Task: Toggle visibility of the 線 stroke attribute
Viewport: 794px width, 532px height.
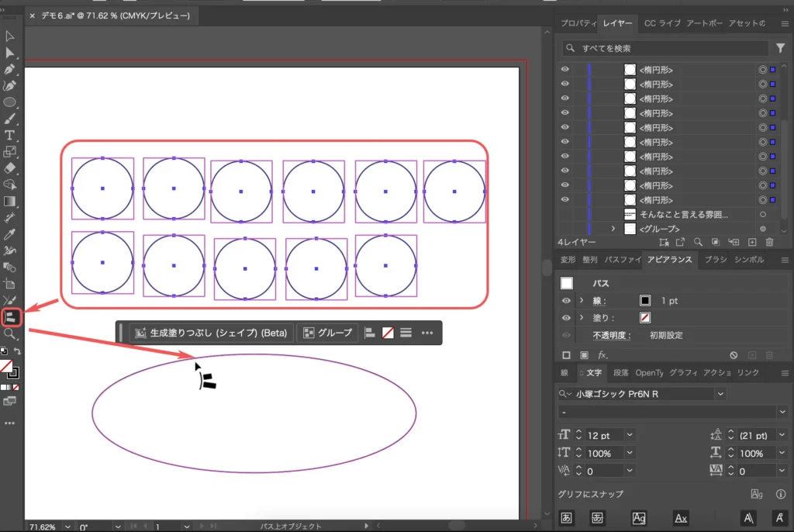Action: pyautogui.click(x=566, y=301)
